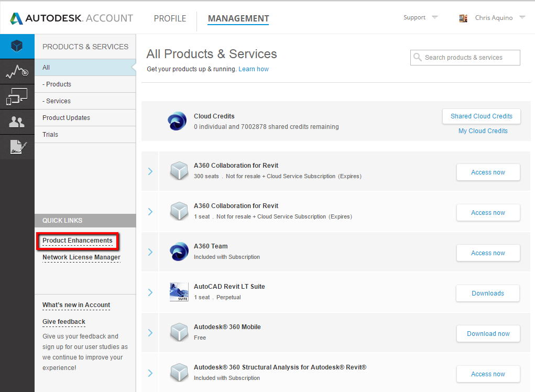Click Download now for Autodesk 360 Mobile

click(x=488, y=334)
